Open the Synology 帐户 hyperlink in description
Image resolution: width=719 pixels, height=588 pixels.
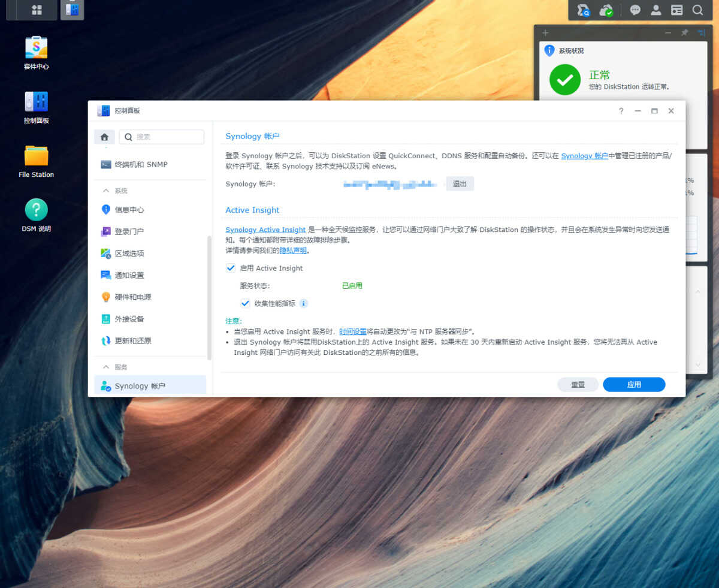(585, 156)
